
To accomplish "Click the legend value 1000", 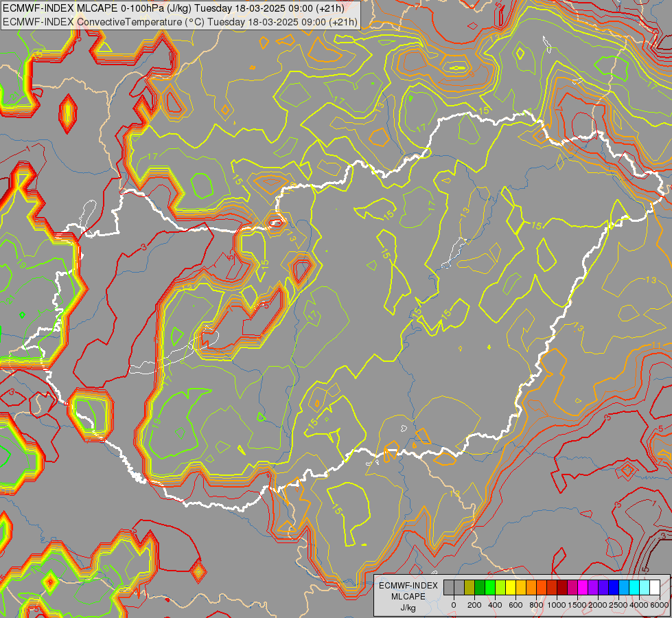I will (x=557, y=605).
